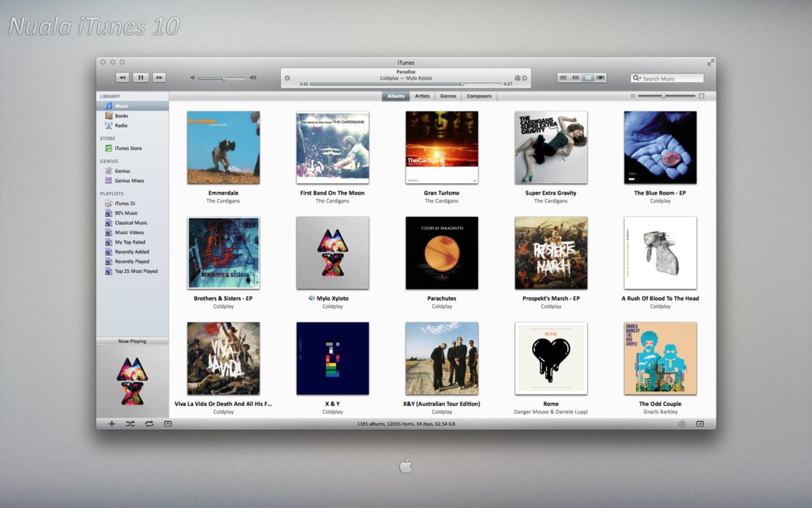Screen dimensions: 812x508
Task: Open the search options magnifier dropdown
Action: (636, 78)
